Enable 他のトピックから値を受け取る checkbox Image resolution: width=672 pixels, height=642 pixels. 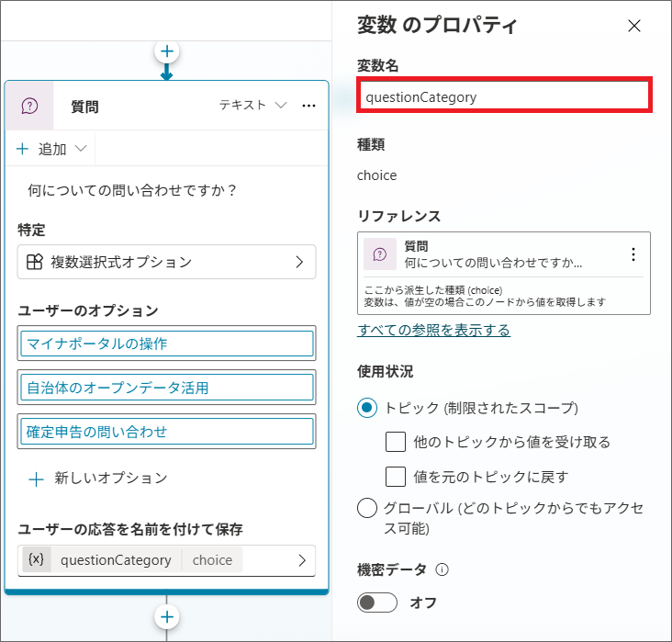click(x=396, y=442)
